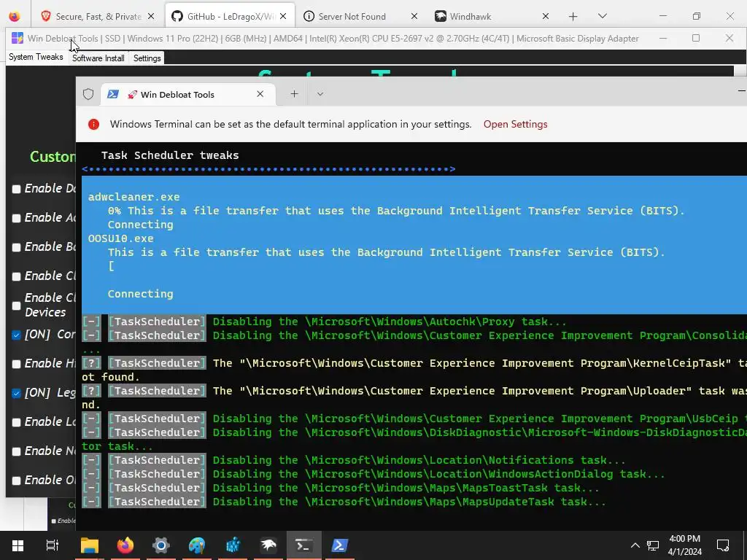Activate the Windows Terminal taskbar icon

click(304, 545)
